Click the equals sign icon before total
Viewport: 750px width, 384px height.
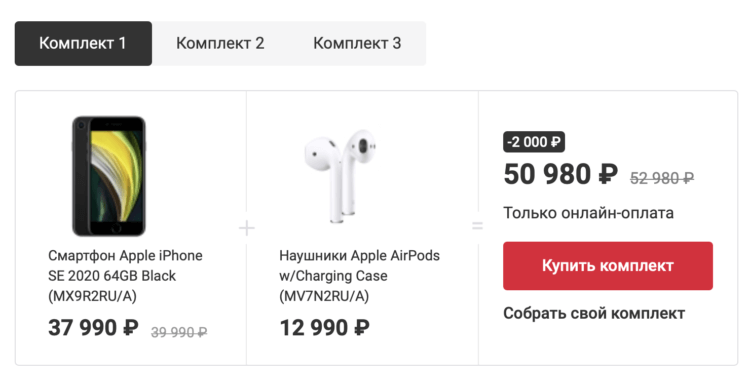pyautogui.click(x=477, y=225)
